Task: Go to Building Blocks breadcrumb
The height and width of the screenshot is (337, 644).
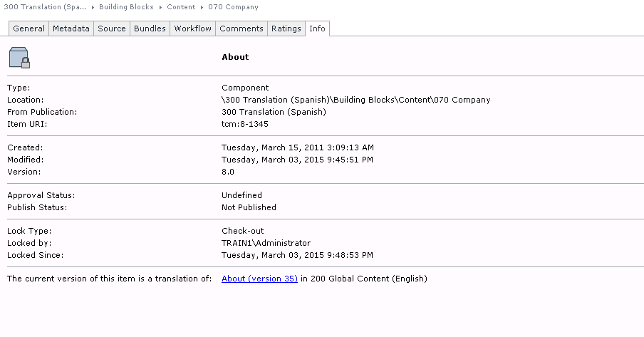Action: pos(127,7)
